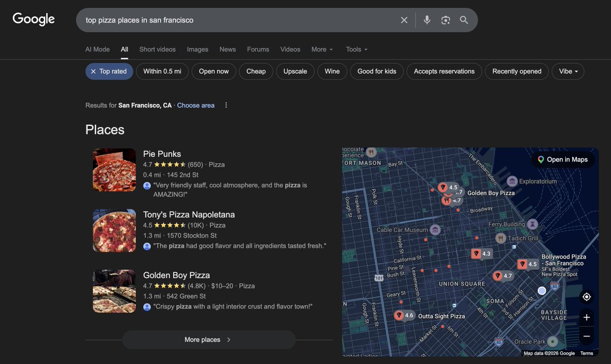The image size is (611, 364).
Task: Zoom out with the map minus button
Action: click(x=587, y=336)
